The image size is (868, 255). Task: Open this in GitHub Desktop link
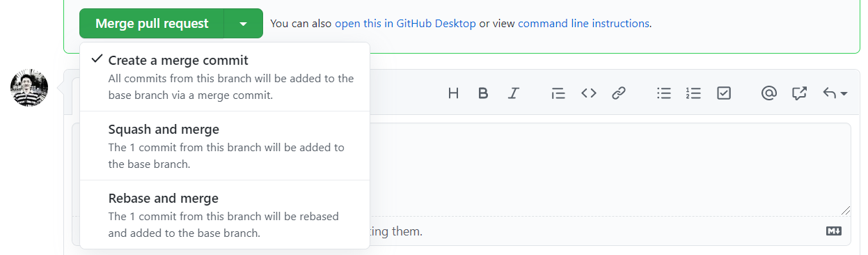(405, 24)
